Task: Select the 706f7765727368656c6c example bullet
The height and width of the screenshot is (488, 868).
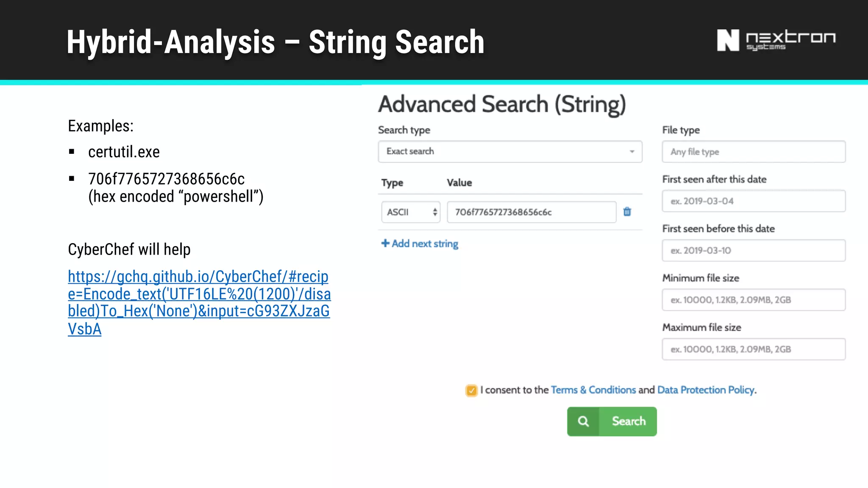Action: point(166,179)
